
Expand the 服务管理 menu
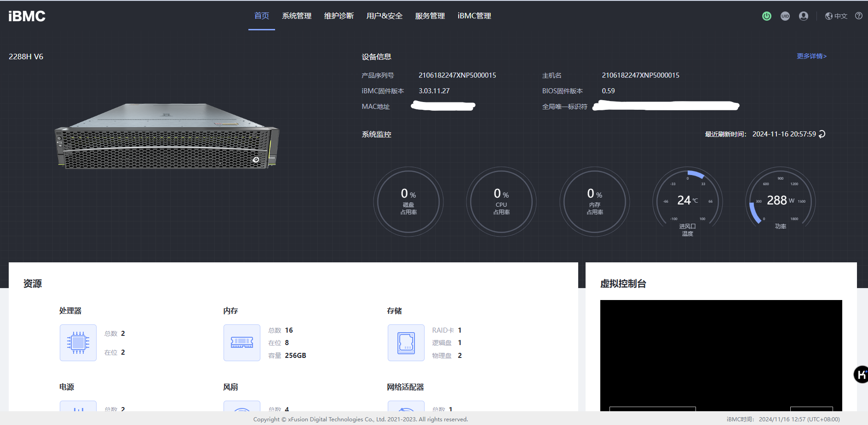(x=430, y=16)
